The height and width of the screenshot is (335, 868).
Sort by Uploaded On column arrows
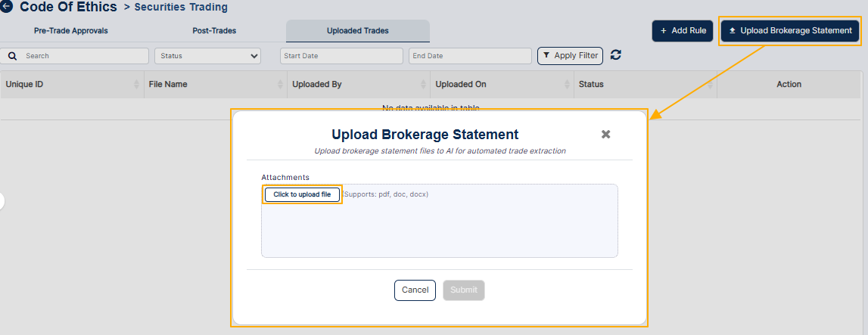click(567, 85)
